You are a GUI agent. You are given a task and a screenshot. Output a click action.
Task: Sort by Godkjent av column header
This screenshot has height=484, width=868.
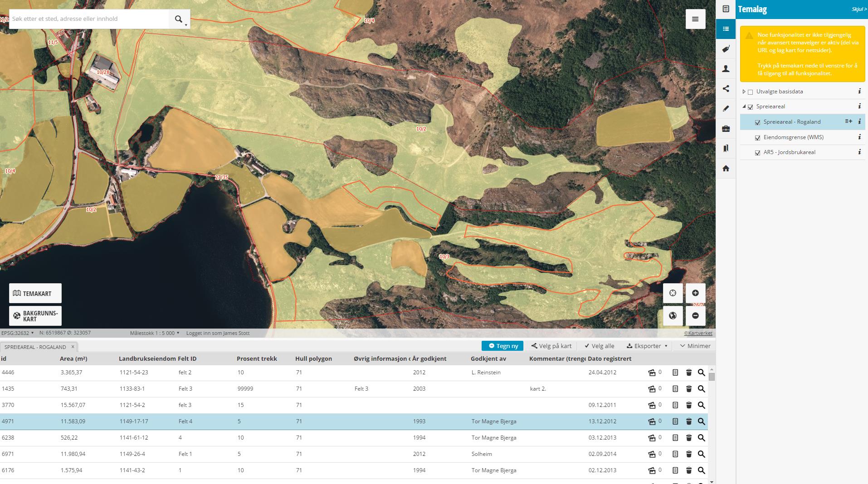click(x=488, y=358)
